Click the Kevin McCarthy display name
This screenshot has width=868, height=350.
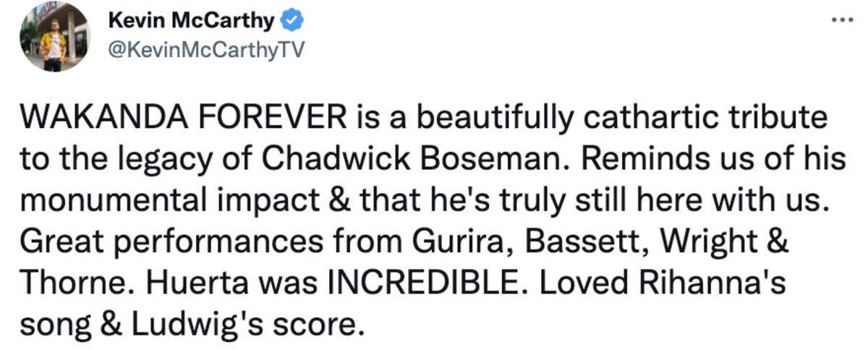pyautogui.click(x=191, y=21)
